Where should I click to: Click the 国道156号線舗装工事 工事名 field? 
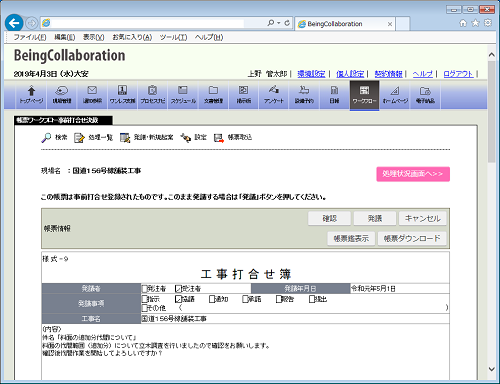295,319
